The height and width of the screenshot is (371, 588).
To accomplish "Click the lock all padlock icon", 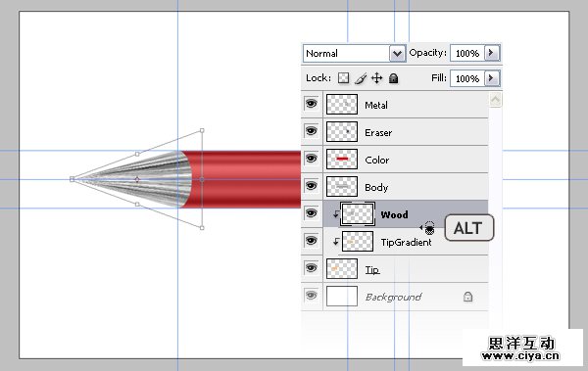I will point(393,78).
